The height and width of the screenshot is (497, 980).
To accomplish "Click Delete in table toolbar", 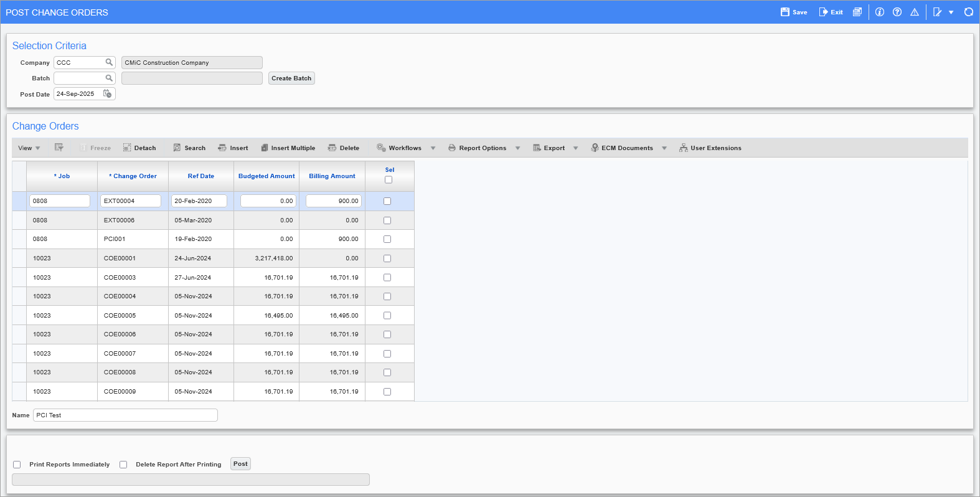I will pyautogui.click(x=344, y=148).
